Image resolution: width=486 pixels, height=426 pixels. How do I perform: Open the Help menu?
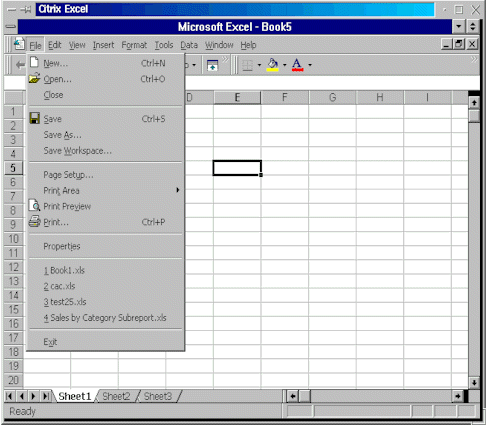point(248,45)
